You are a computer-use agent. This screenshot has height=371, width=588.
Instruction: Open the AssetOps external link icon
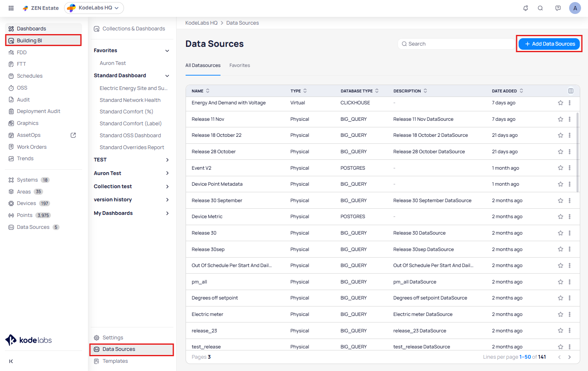click(73, 135)
